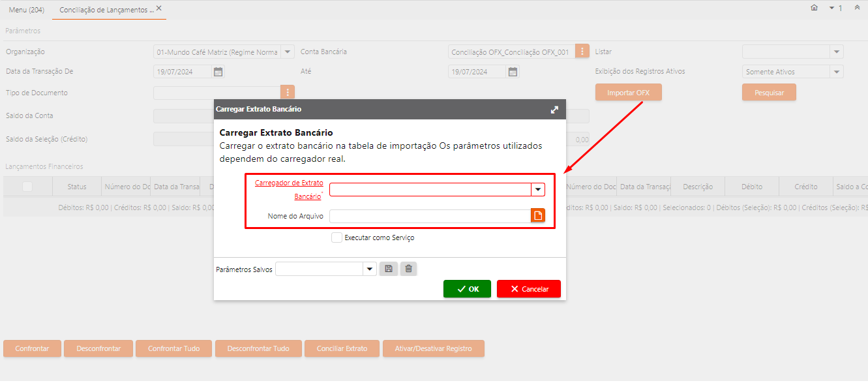Image resolution: width=868 pixels, height=383 pixels.
Task: Expand Exibição dos Registros Ativos dropdown
Action: pyautogui.click(x=837, y=72)
